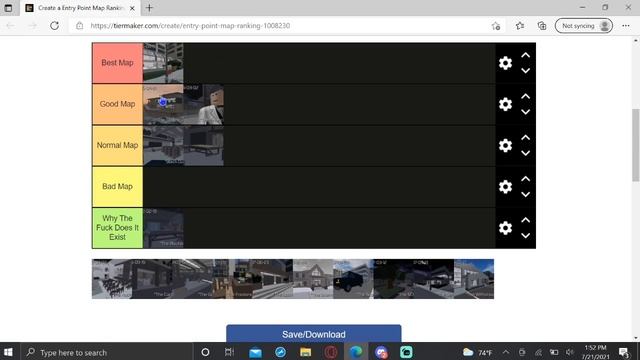Click the 'Type here to search' taskbar box
The height and width of the screenshot is (360, 640).
[107, 352]
